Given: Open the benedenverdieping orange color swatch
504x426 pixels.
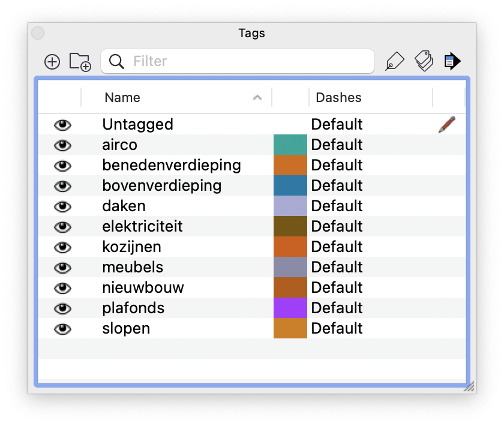Looking at the screenshot, I should pyautogui.click(x=290, y=165).
